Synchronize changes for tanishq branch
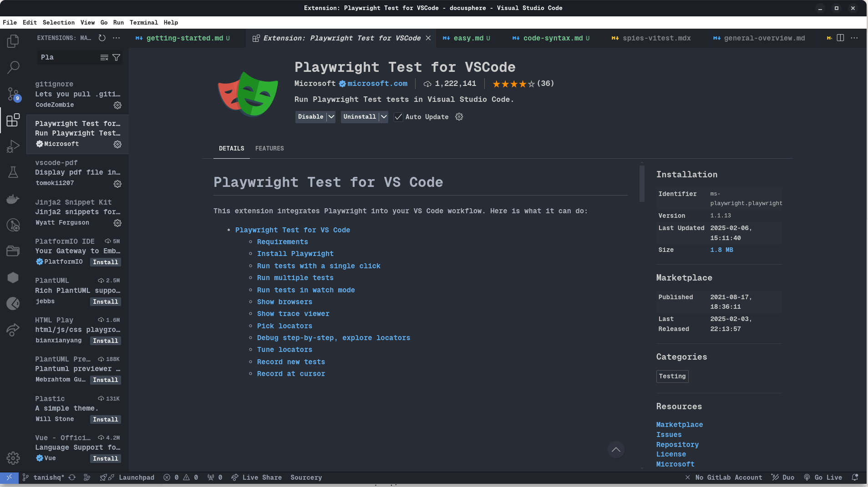Image resolution: width=868 pixels, height=487 pixels. (72, 477)
